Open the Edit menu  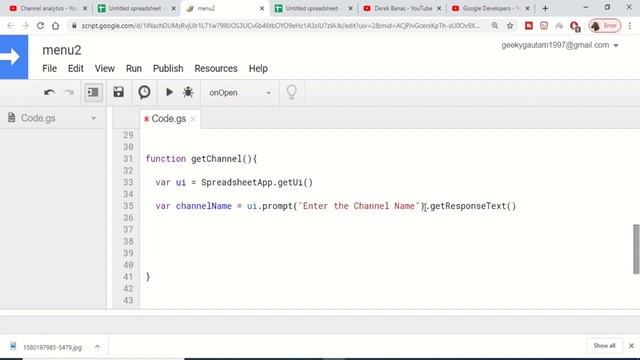(76, 69)
